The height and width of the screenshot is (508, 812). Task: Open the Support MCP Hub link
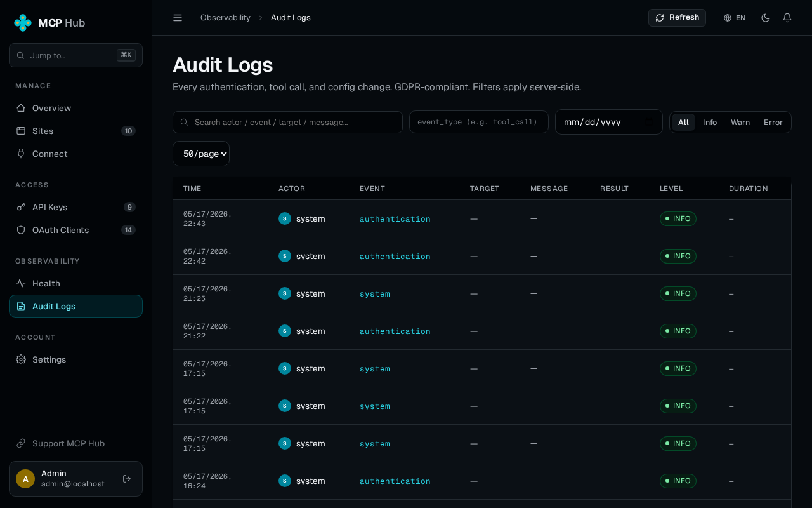coord(75,443)
